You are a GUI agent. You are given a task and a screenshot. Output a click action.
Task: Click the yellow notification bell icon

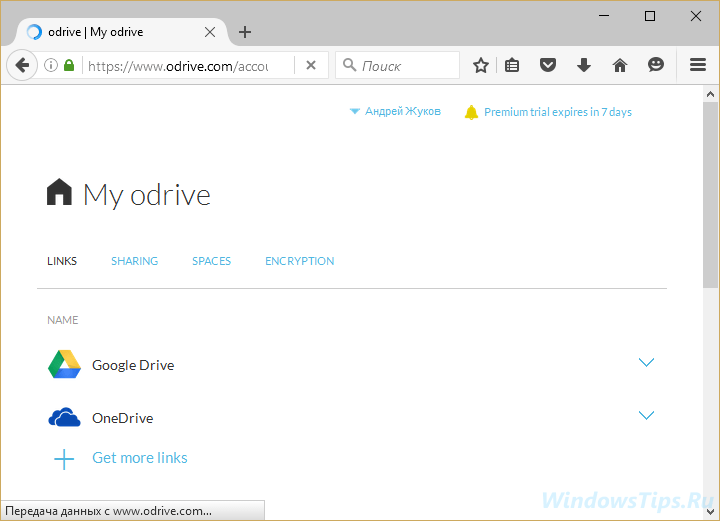click(x=472, y=112)
